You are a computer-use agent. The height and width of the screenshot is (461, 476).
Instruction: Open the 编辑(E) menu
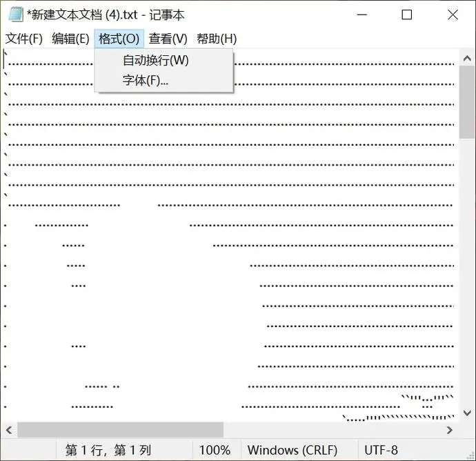click(x=70, y=39)
